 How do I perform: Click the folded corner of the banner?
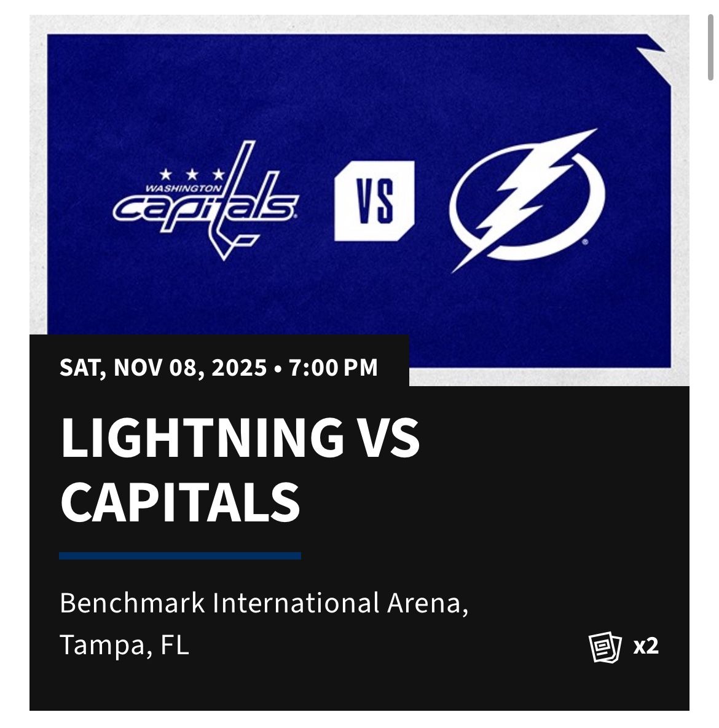point(654,58)
